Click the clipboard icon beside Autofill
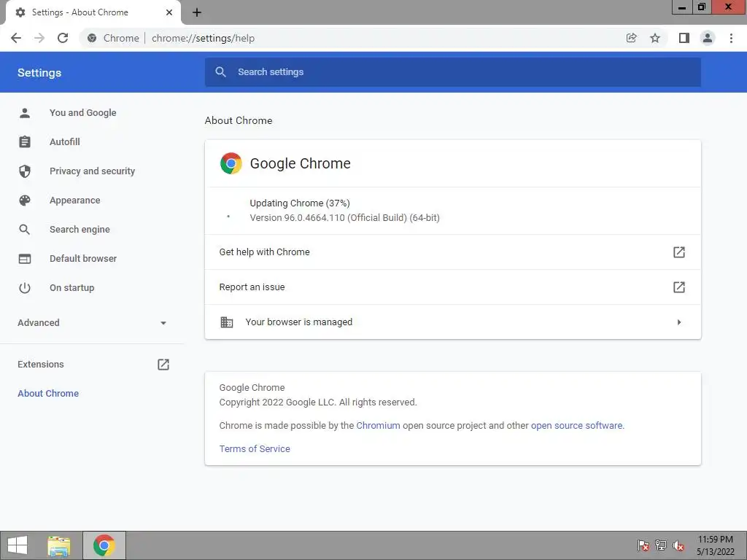Screen dimensions: 747x560 (25, 142)
